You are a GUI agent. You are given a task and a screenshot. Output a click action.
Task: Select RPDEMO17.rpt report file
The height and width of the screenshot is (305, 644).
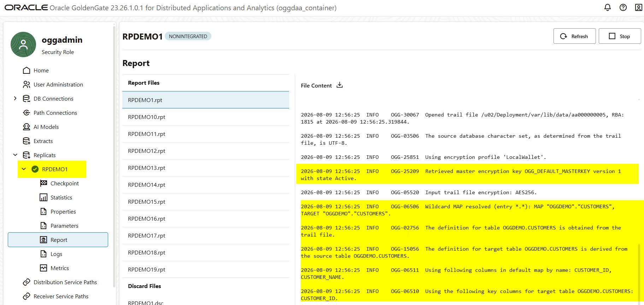[x=206, y=235]
